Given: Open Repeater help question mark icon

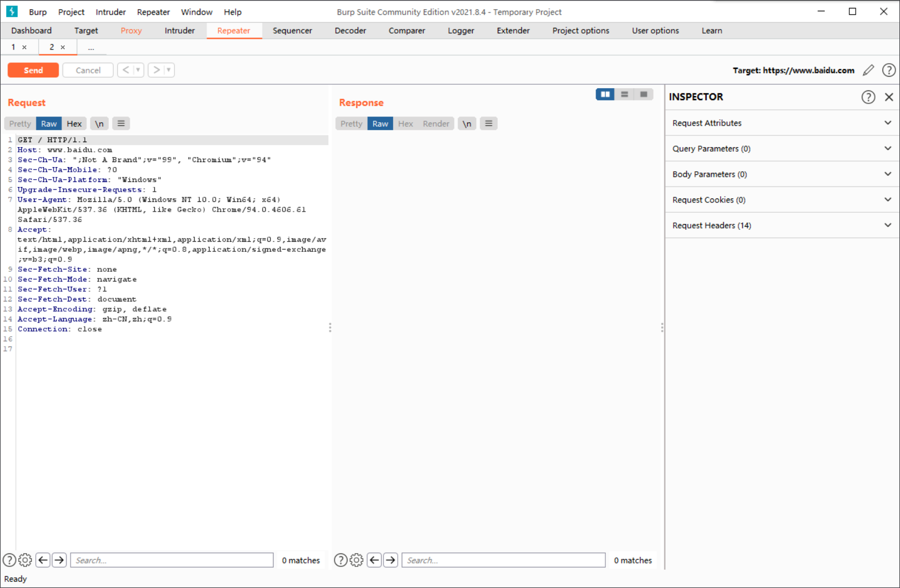Looking at the screenshot, I should tap(889, 70).
